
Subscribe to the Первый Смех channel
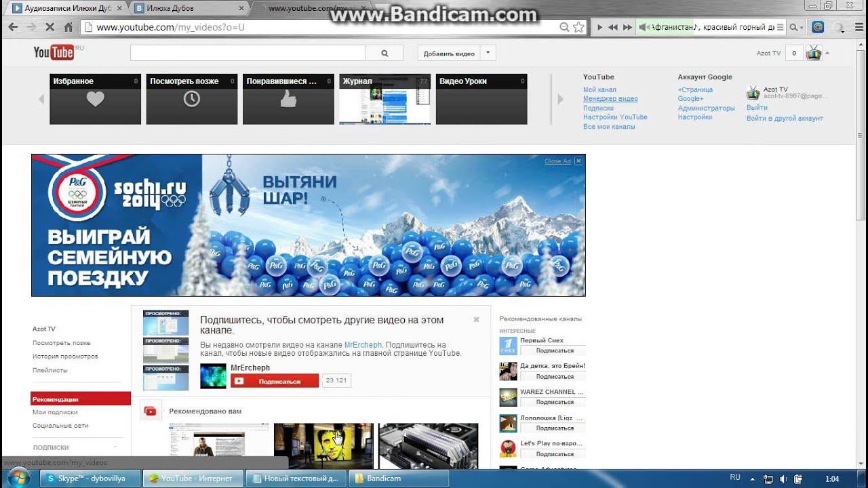pyautogui.click(x=555, y=350)
